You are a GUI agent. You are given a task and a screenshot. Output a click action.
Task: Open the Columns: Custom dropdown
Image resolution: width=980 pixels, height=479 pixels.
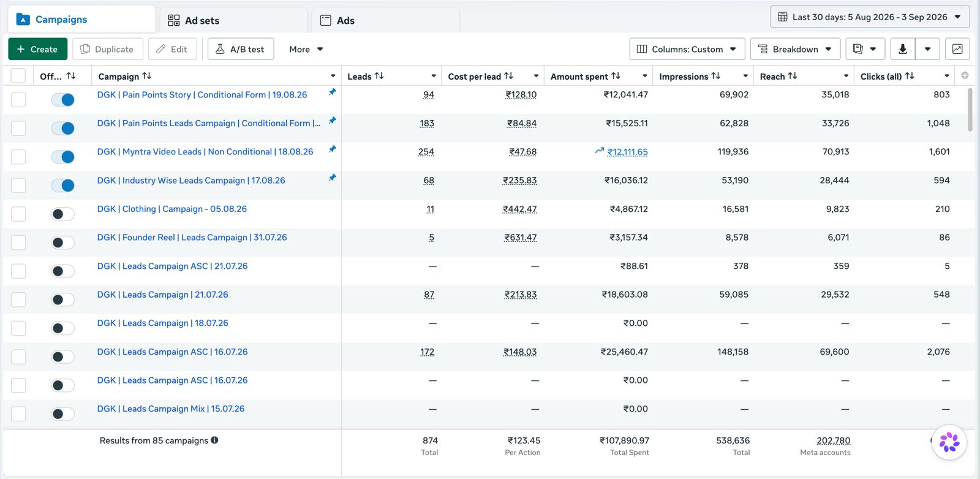pos(687,49)
